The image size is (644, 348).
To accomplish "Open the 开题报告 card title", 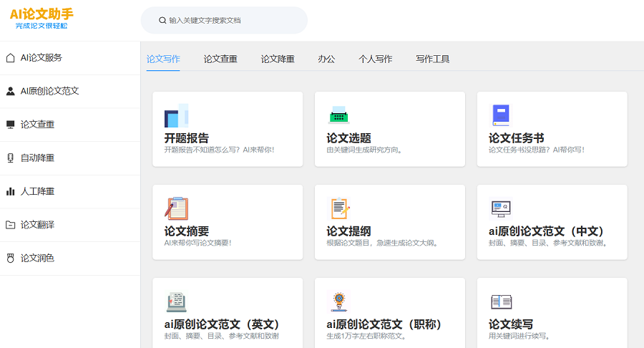I will pyautogui.click(x=187, y=138).
